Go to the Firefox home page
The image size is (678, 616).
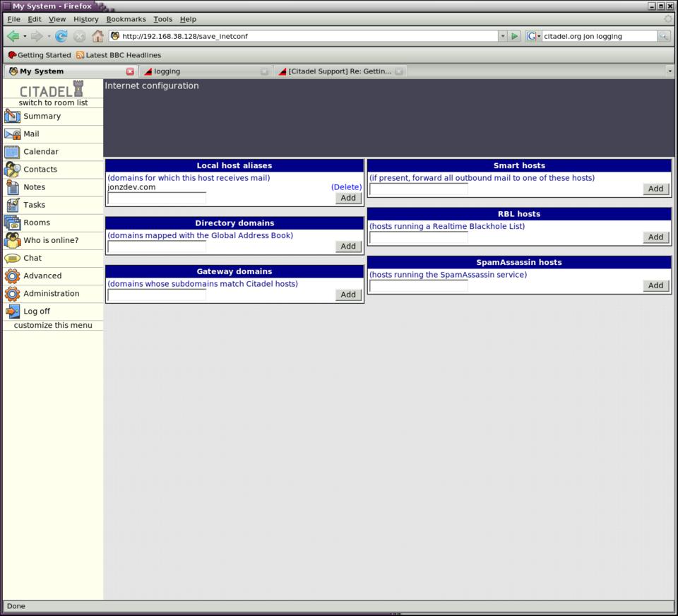tap(97, 36)
